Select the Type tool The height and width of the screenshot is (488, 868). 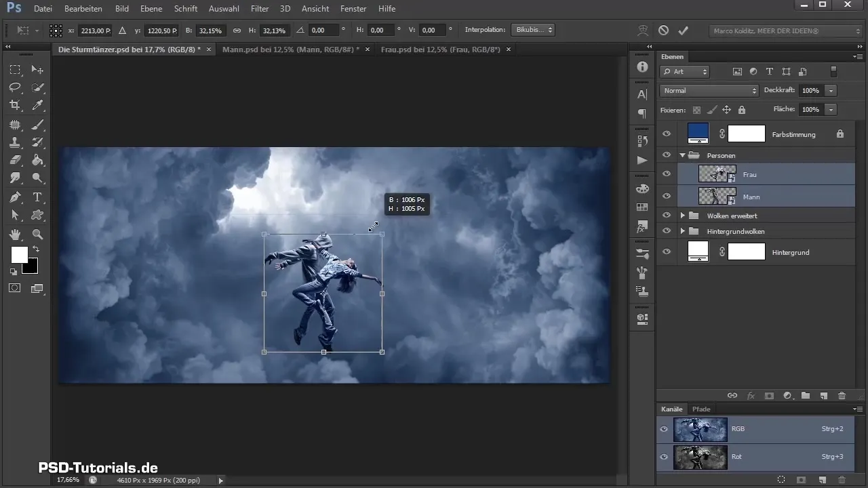click(x=38, y=197)
